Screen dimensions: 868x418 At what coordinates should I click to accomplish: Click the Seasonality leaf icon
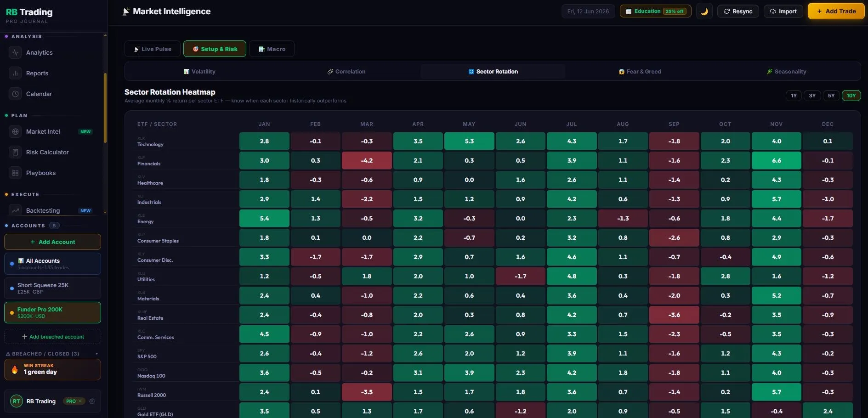pyautogui.click(x=770, y=72)
